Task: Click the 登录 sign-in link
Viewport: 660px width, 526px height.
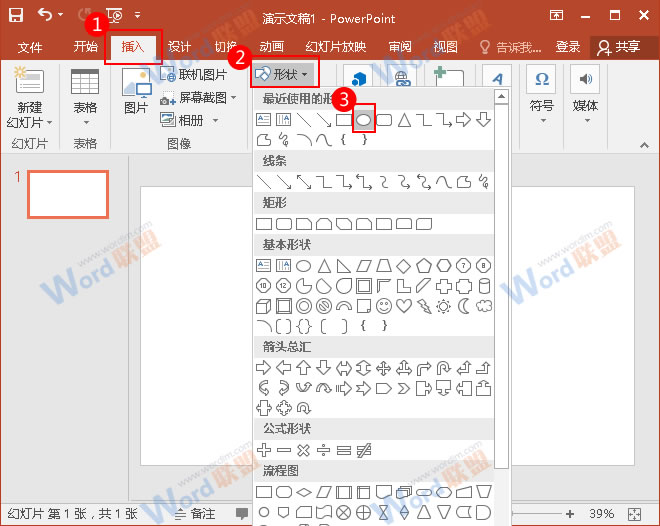Action: [x=568, y=47]
